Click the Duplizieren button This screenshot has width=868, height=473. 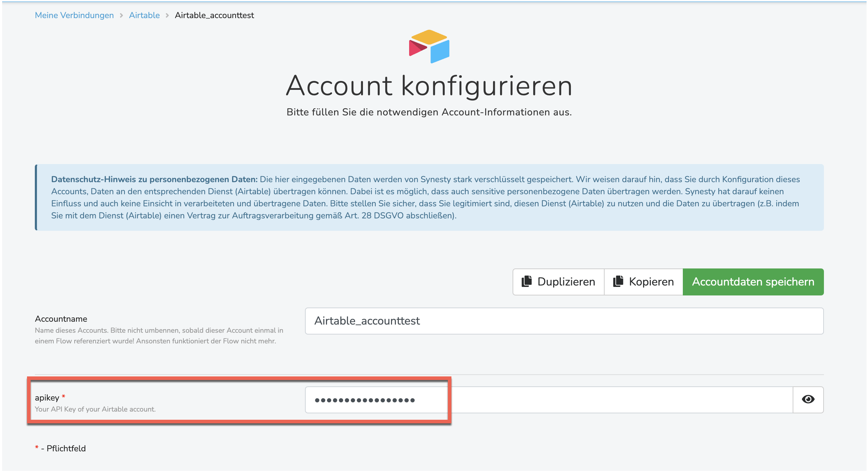tap(558, 282)
